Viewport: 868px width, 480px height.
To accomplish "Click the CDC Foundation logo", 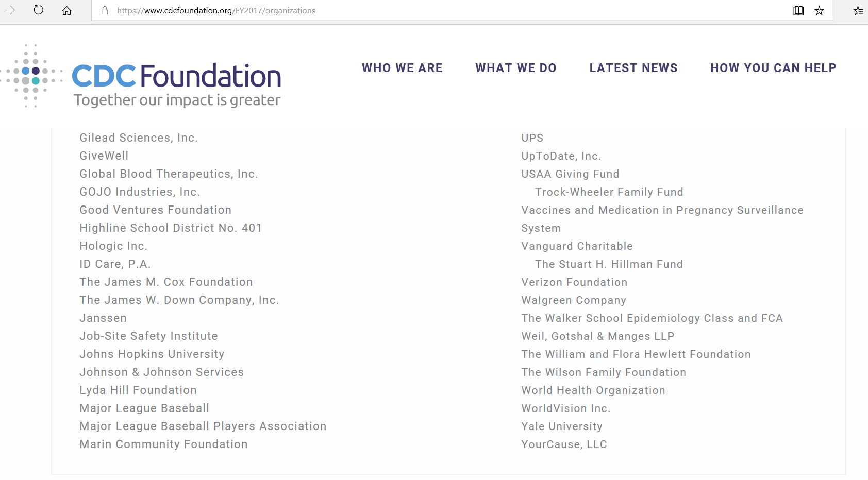I will pos(176,76).
